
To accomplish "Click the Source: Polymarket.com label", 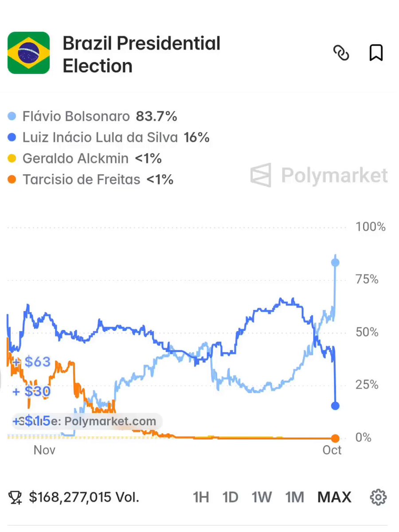I will pyautogui.click(x=87, y=421).
